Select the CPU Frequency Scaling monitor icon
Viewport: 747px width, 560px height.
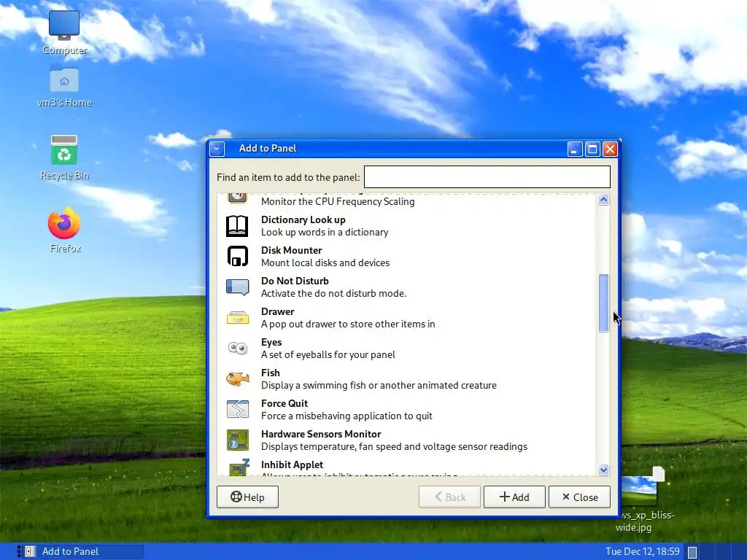coord(237,198)
